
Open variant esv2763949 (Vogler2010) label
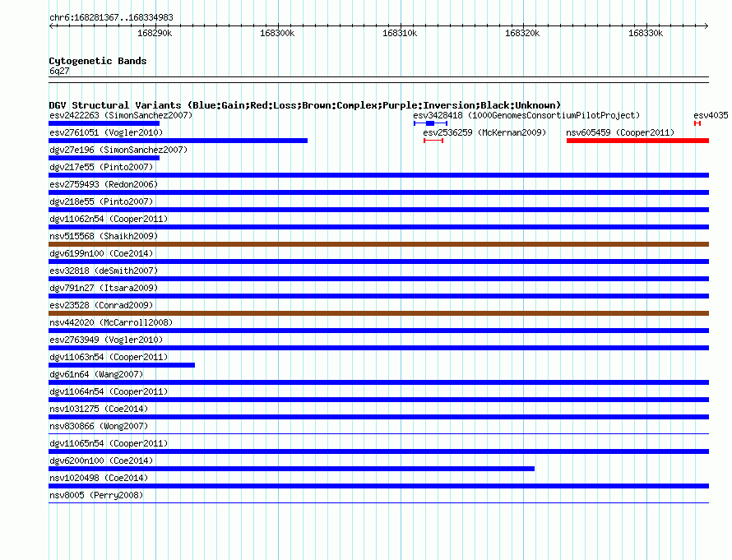tap(106, 340)
